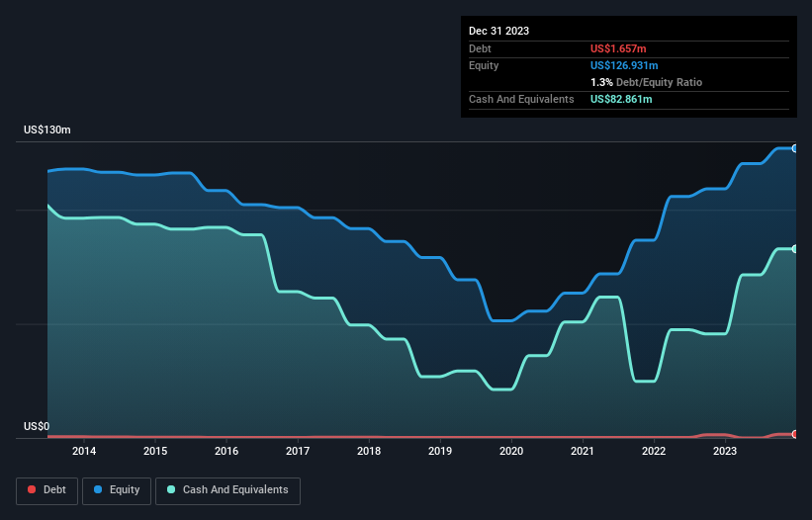The height and width of the screenshot is (520, 812).
Task: Click the US$126.931m equity value in tooltip
Action: [624, 65]
